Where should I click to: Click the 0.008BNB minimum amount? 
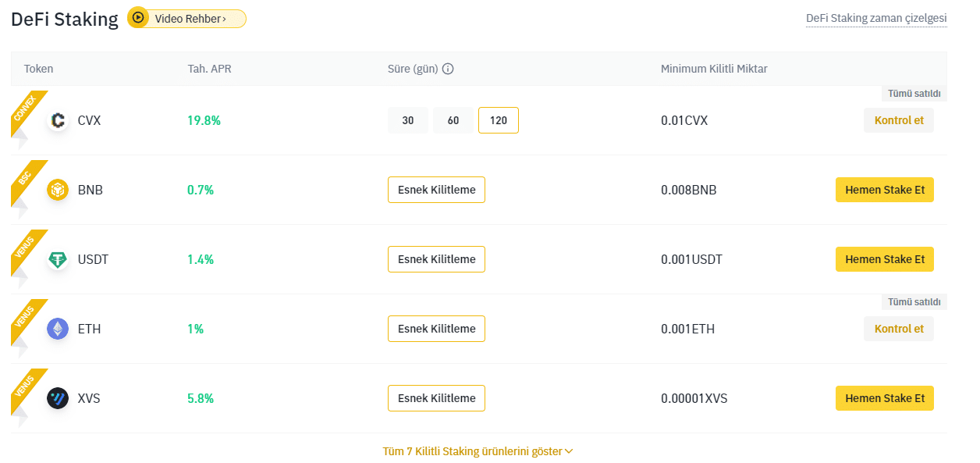tap(689, 190)
